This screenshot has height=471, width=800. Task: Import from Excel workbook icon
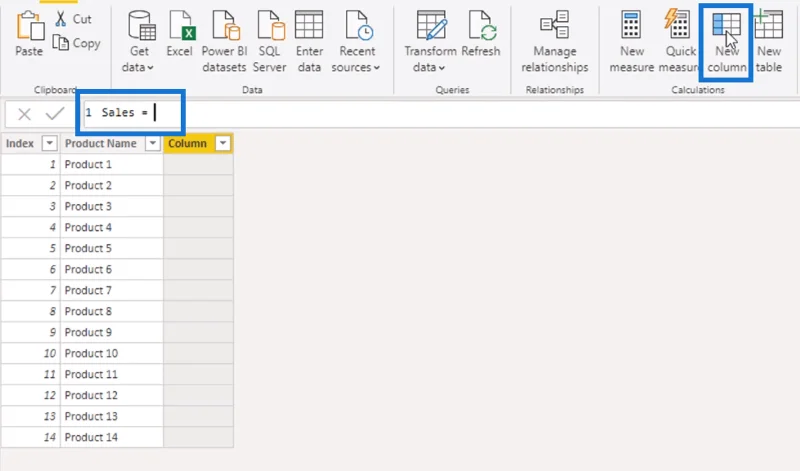tap(180, 26)
